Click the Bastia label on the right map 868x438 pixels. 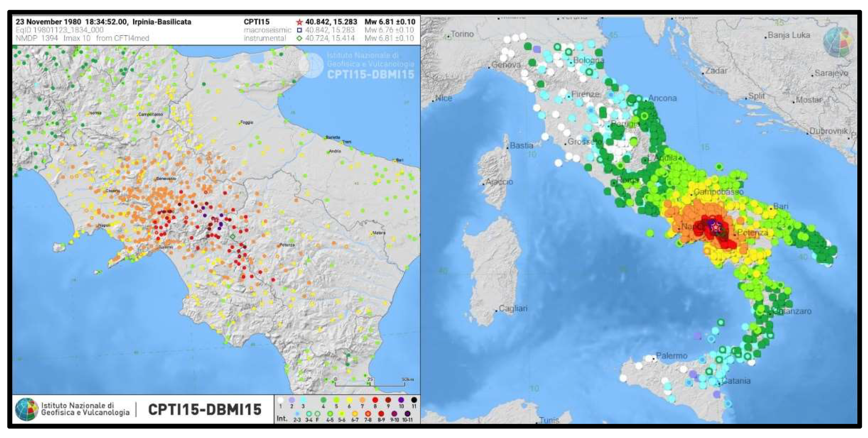pyautogui.click(x=522, y=145)
